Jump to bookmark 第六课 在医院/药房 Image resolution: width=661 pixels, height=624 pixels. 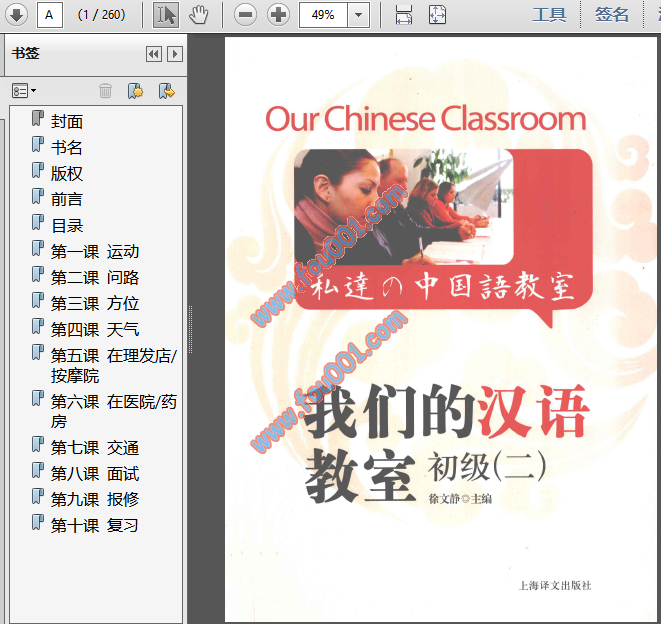pyautogui.click(x=114, y=411)
